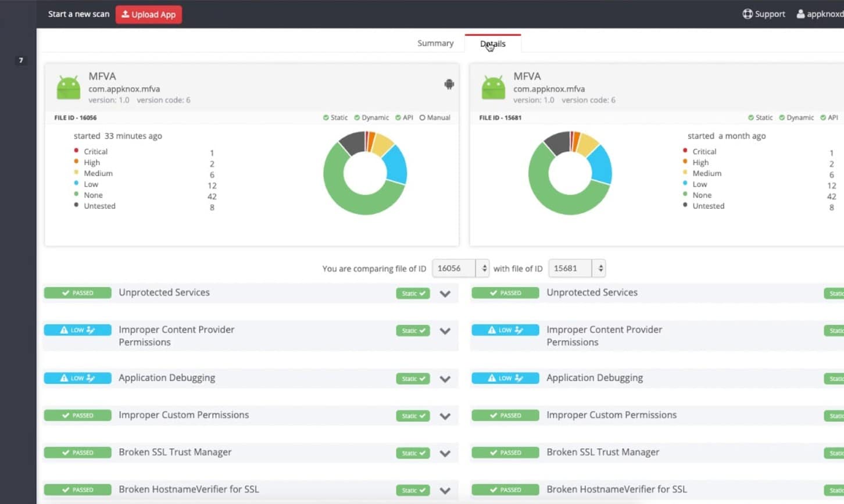The width and height of the screenshot is (844, 504).
Task: Click the red Critical legend dot in left card
Action: click(x=76, y=151)
